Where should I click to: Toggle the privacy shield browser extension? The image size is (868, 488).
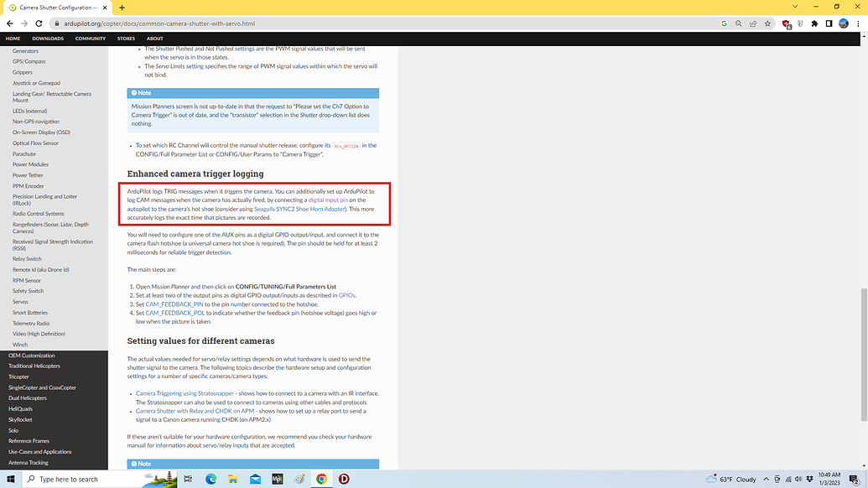(x=800, y=24)
